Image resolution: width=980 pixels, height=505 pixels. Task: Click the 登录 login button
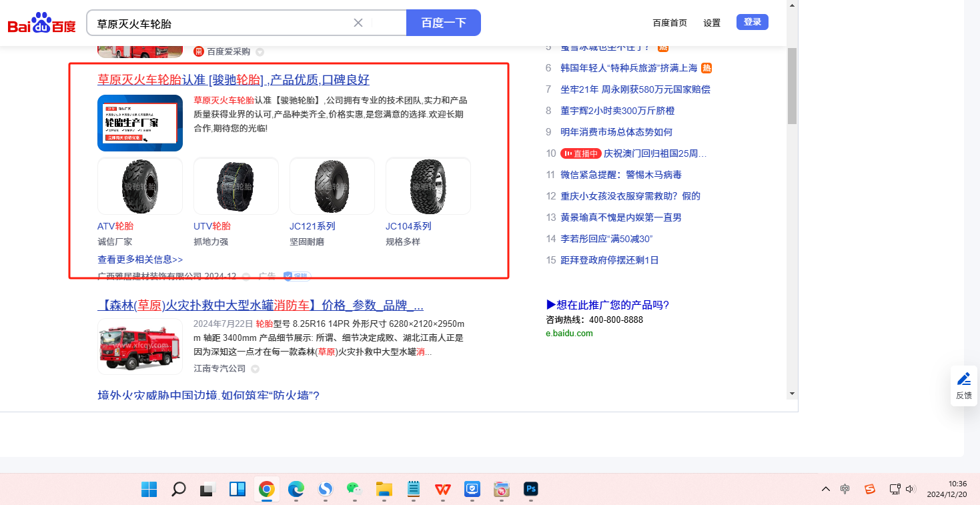click(752, 22)
